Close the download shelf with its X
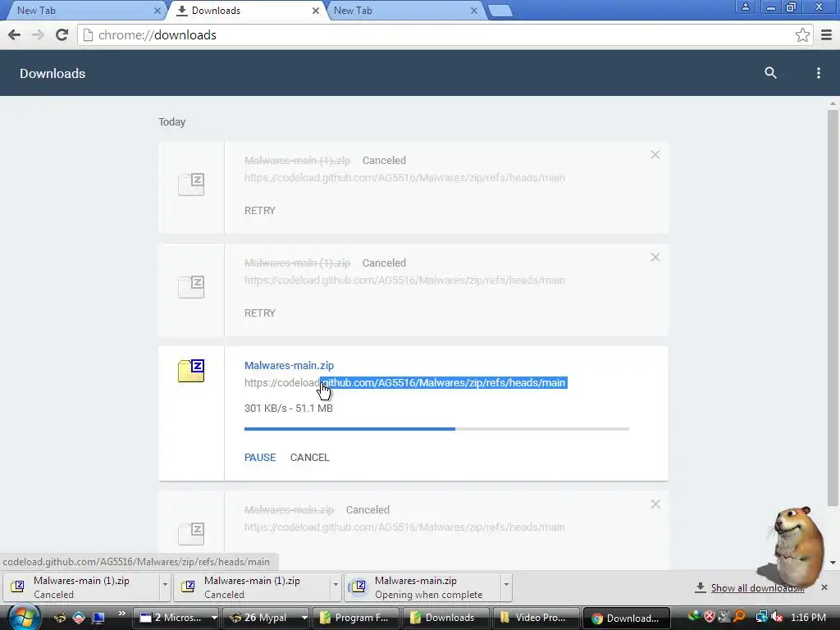 (824, 587)
